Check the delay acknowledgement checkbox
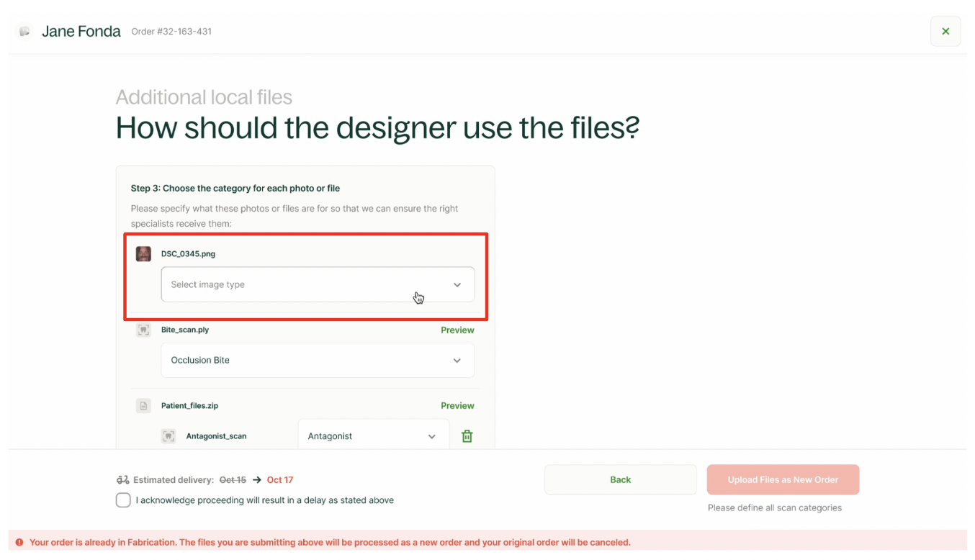Viewport: 975px width, 560px height. (123, 500)
